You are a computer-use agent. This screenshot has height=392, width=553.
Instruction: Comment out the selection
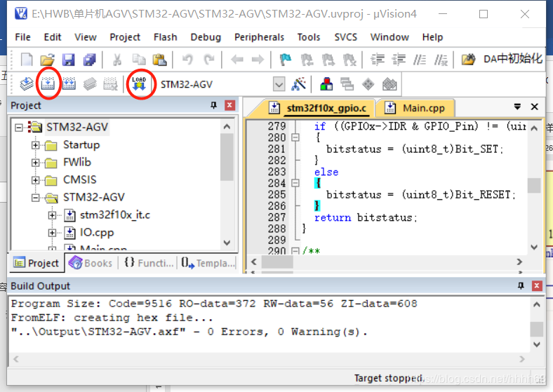click(x=420, y=59)
